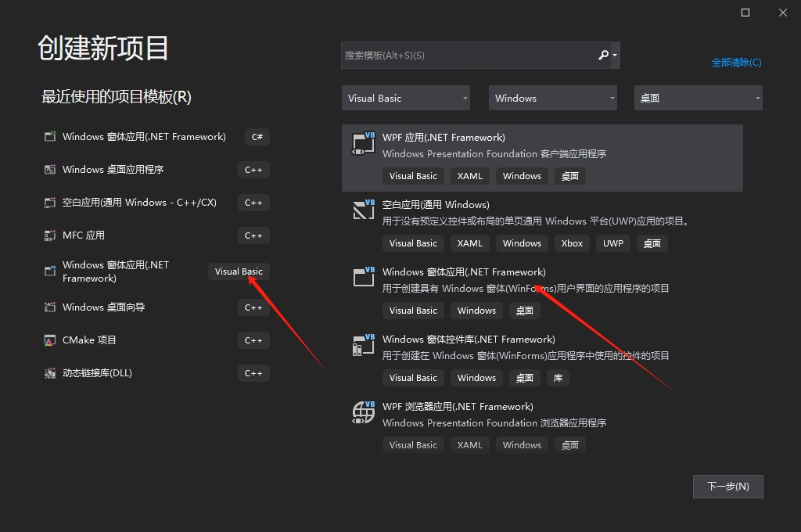Viewport: 801px width, 532px height.
Task: Click the 库 tag under 窗体控件库
Action: coord(558,378)
